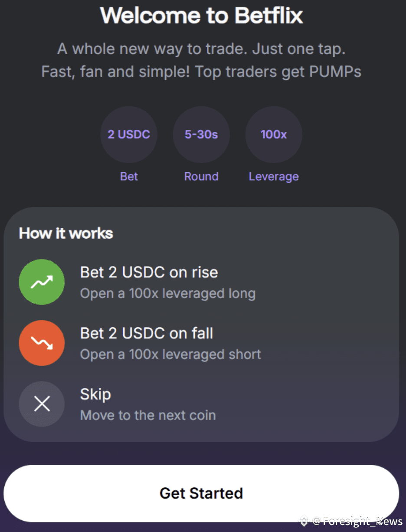Click the orange falling arrow icon
Image resolution: width=406 pixels, height=532 pixels.
click(42, 343)
